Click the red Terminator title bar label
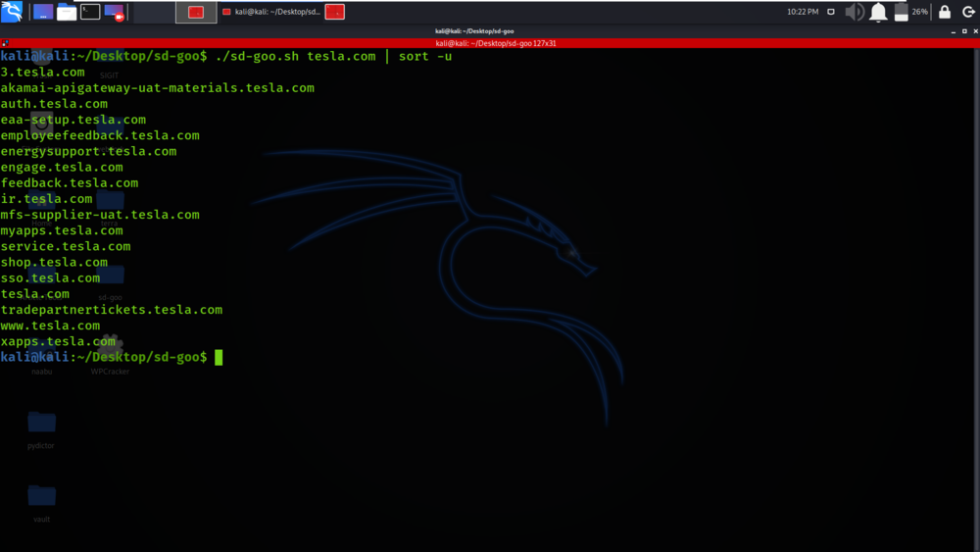980x552 pixels. pos(496,43)
